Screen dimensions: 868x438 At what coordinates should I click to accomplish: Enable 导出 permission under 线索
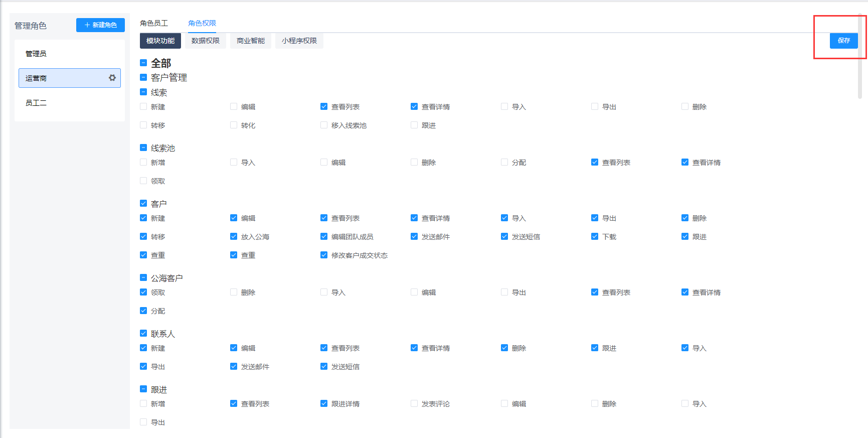tap(595, 107)
